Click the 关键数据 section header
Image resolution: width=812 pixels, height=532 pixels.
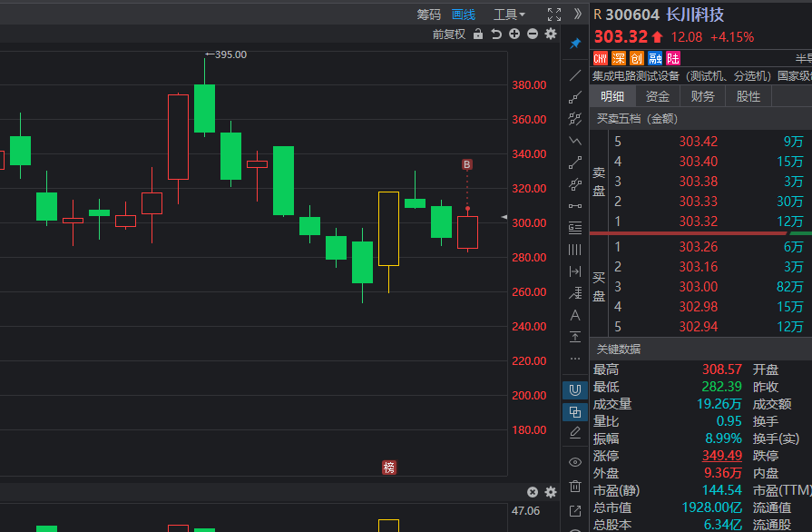click(619, 350)
